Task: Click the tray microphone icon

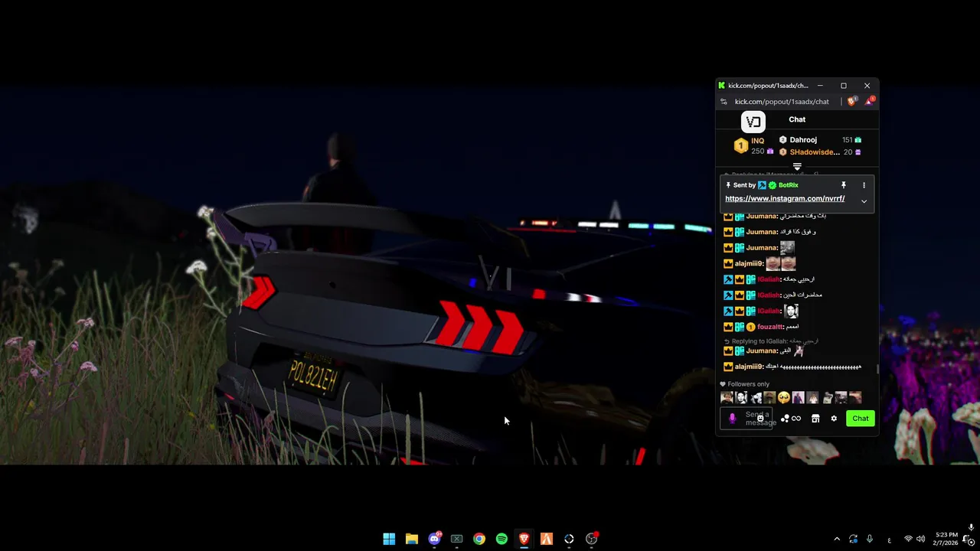Action: [x=870, y=539]
